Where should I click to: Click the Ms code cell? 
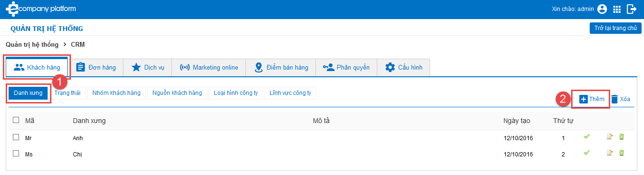pyautogui.click(x=29, y=154)
